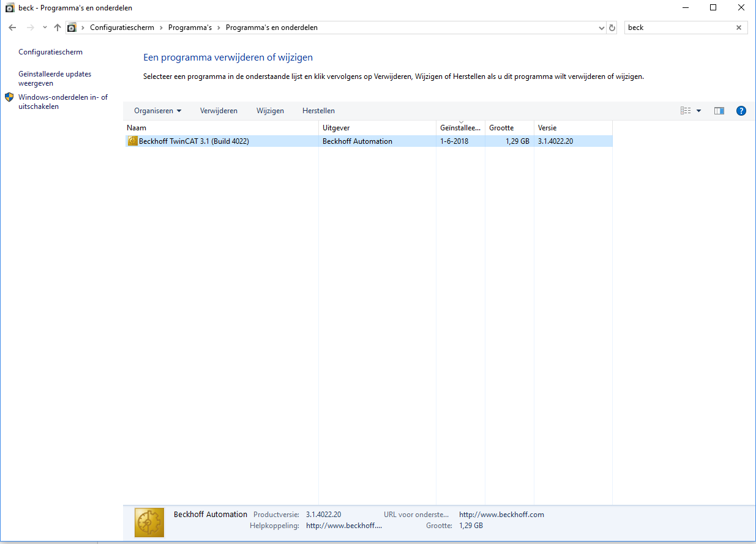Sort by the Versie column header
The height and width of the screenshot is (544, 756).
click(x=573, y=128)
